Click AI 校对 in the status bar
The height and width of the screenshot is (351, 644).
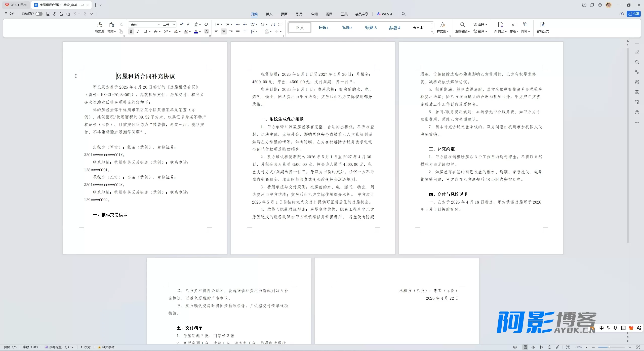point(85,347)
